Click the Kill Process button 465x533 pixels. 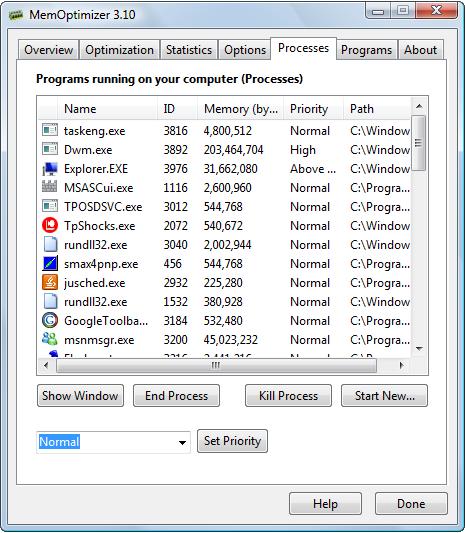pos(288,396)
